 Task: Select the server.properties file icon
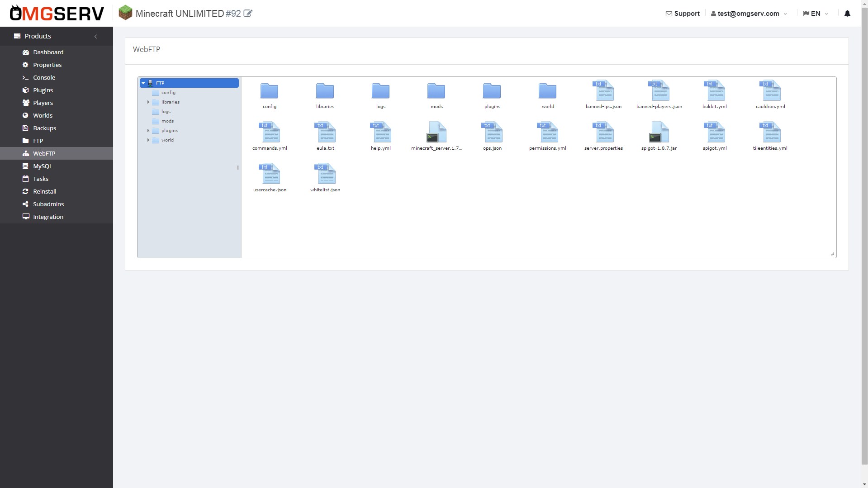point(603,132)
